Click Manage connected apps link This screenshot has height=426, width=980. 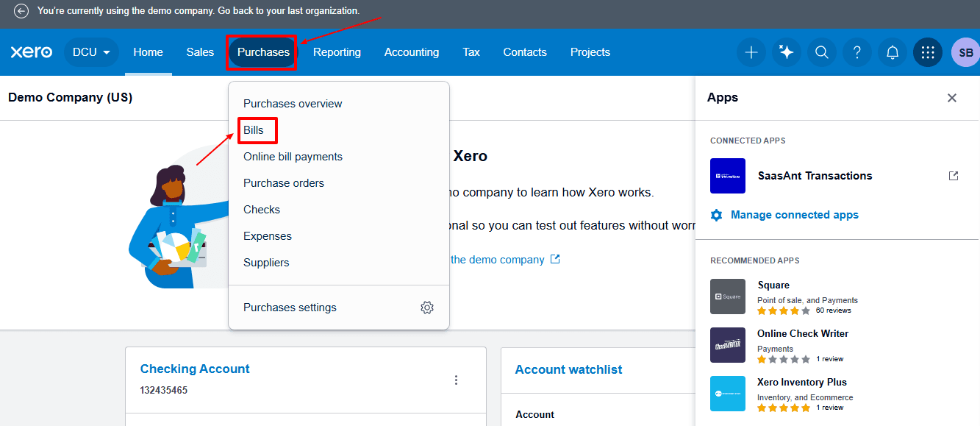794,215
